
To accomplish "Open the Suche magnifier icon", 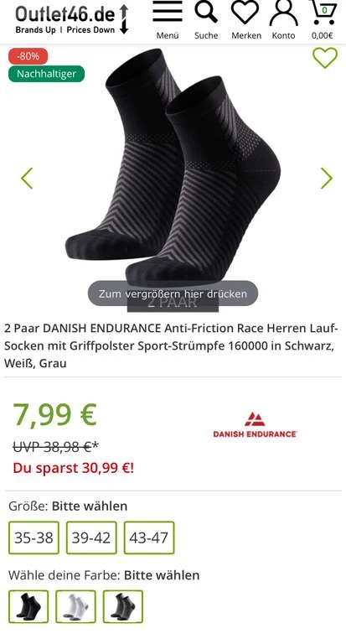I will click(206, 13).
